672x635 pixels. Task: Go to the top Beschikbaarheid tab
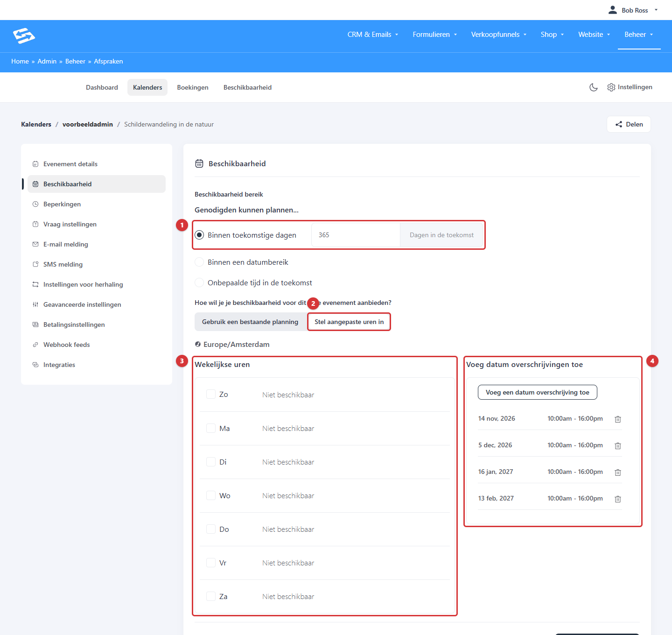[247, 87]
